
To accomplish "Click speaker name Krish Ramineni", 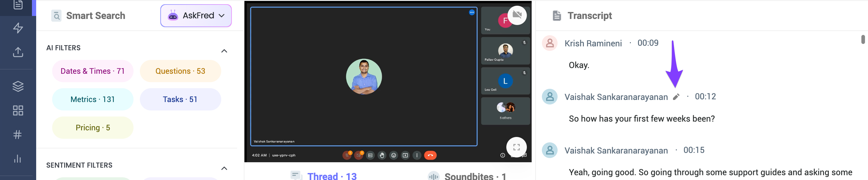I will (593, 43).
